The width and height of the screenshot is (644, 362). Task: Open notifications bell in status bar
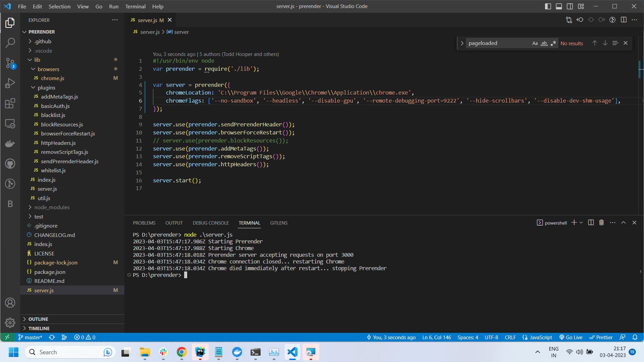tap(635, 337)
